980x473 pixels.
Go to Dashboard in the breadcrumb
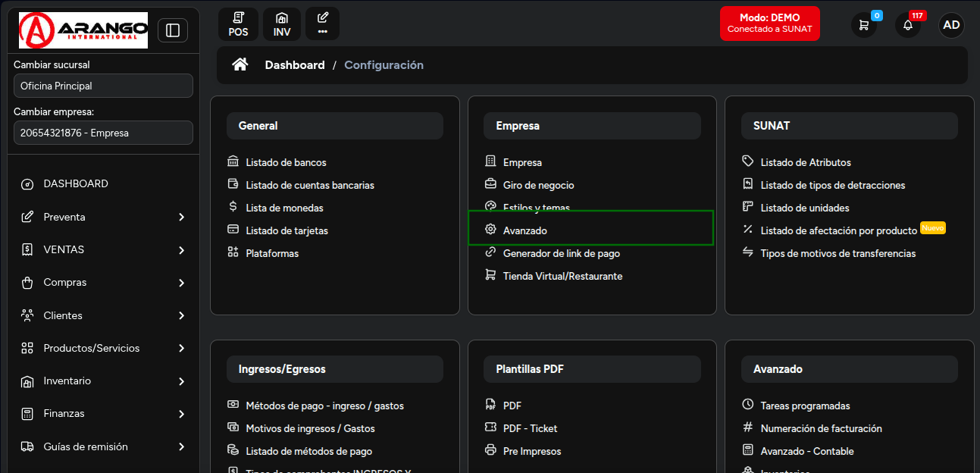point(295,65)
